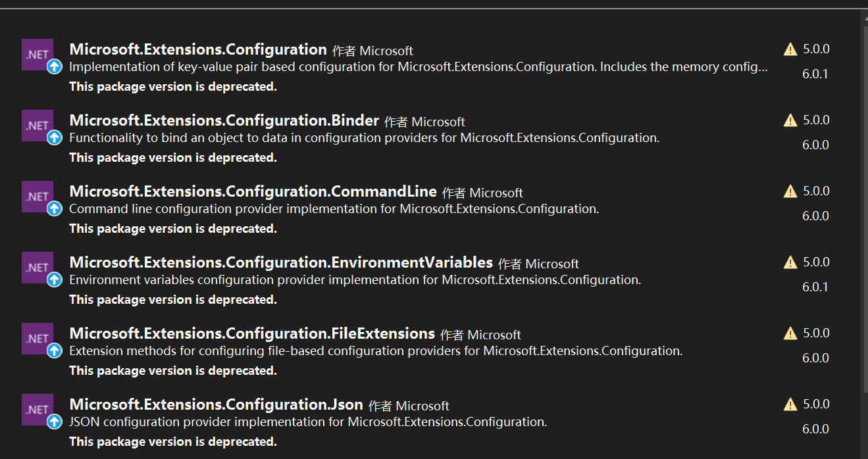Click the warning triangle beside the Configuration.Binder version

[790, 120]
